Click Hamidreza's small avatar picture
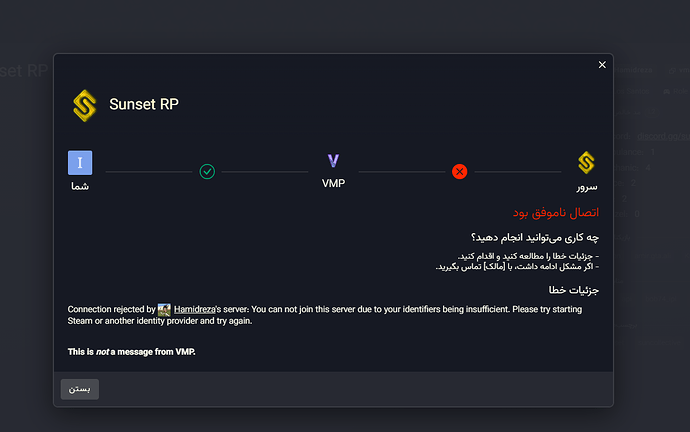 164,310
